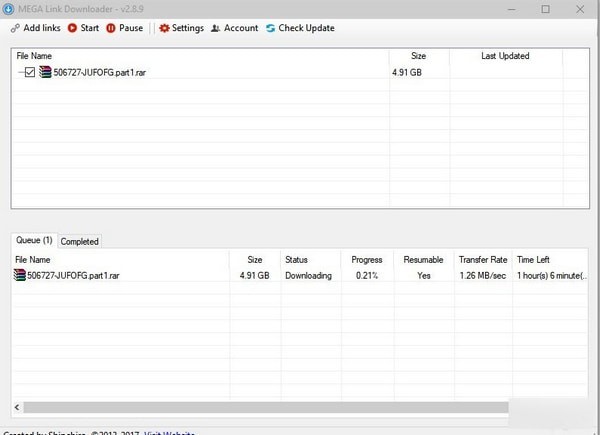Start downloads with the red play icon

(x=72, y=28)
